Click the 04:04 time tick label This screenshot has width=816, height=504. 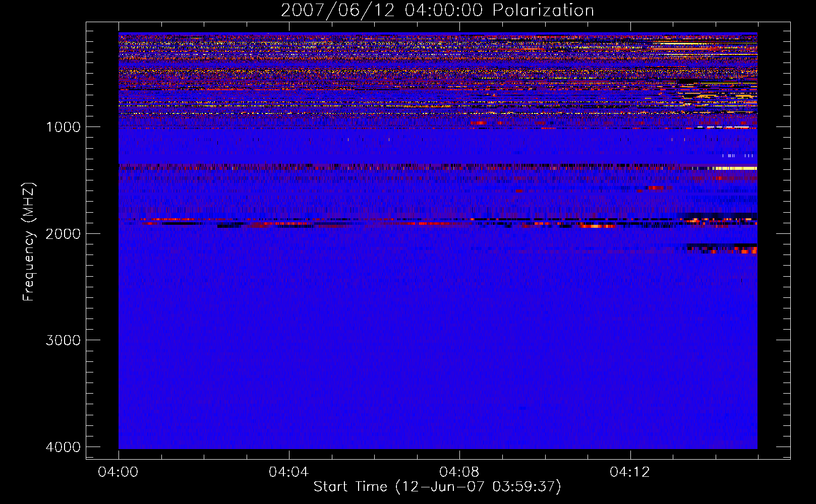(288, 472)
